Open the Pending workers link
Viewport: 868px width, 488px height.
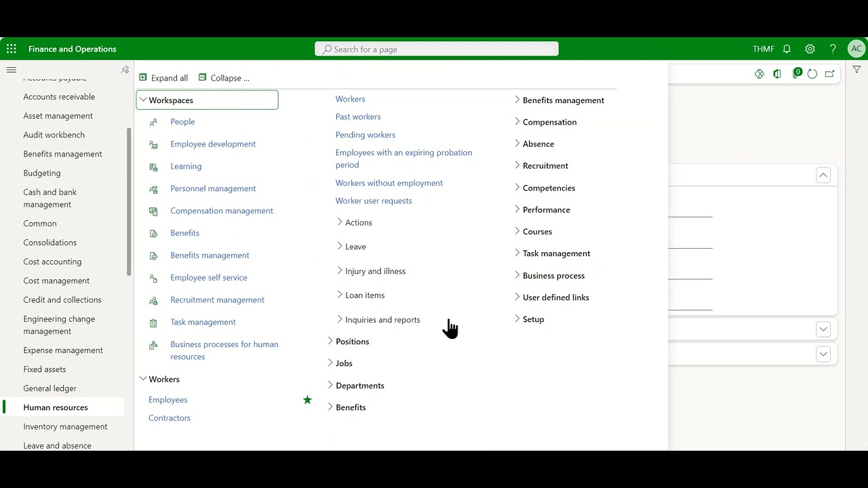click(366, 135)
